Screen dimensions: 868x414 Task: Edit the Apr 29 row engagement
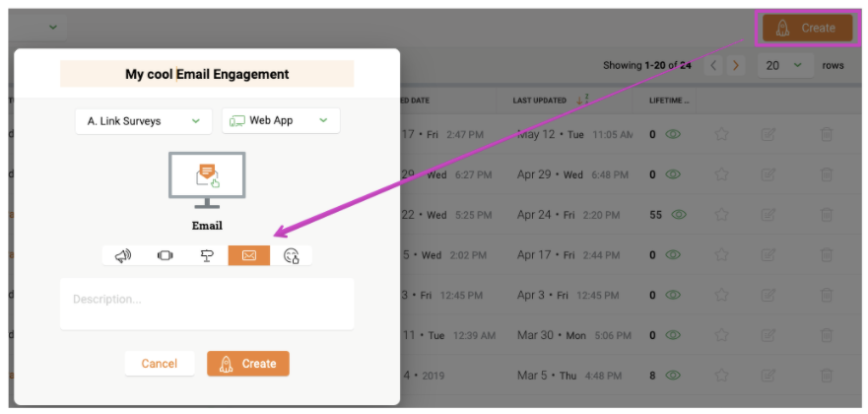coord(768,174)
